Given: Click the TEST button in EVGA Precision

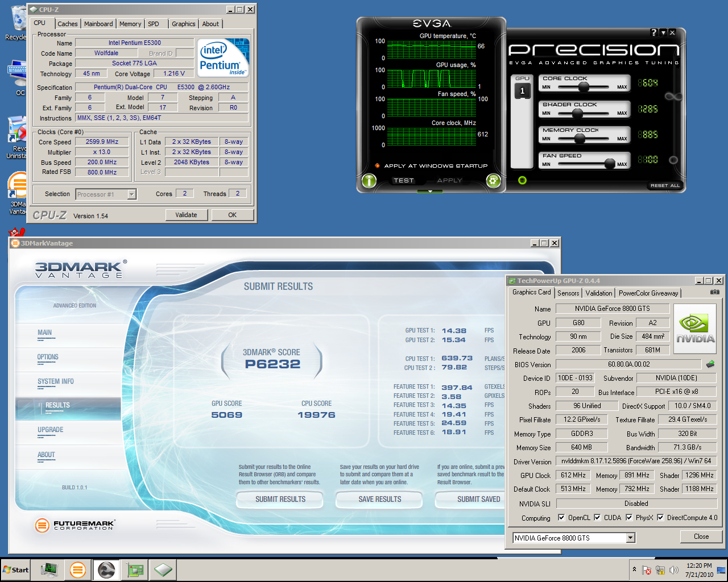Looking at the screenshot, I should tap(404, 181).
